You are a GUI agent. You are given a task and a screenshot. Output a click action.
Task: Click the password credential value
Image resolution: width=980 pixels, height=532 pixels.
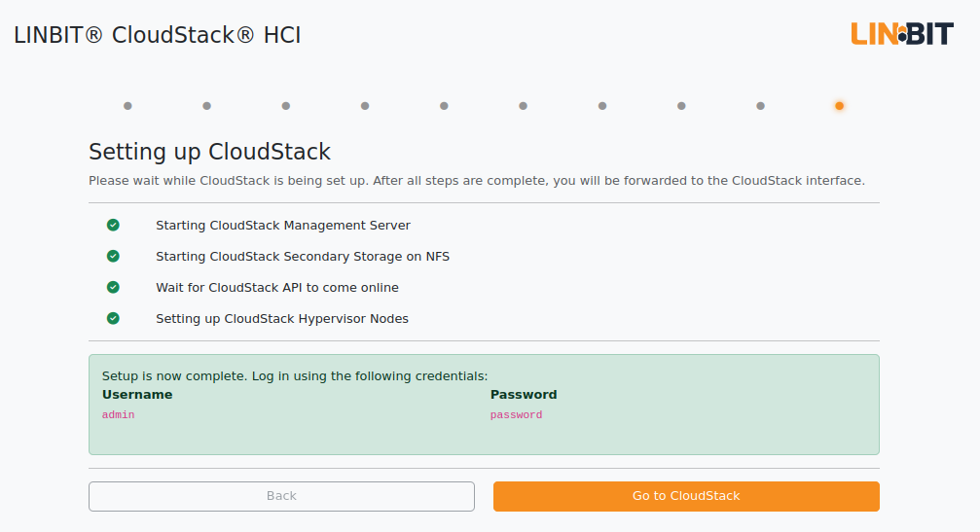point(516,414)
